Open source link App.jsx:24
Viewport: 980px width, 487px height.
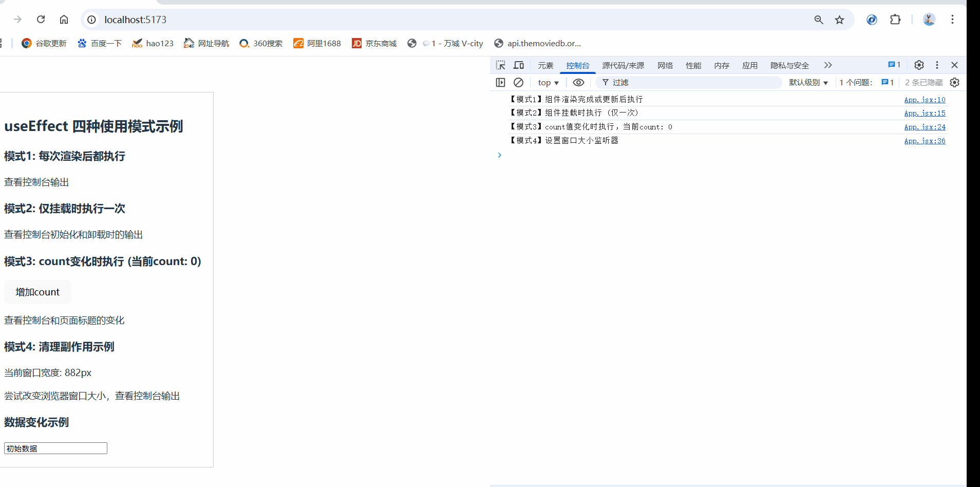pyautogui.click(x=925, y=127)
